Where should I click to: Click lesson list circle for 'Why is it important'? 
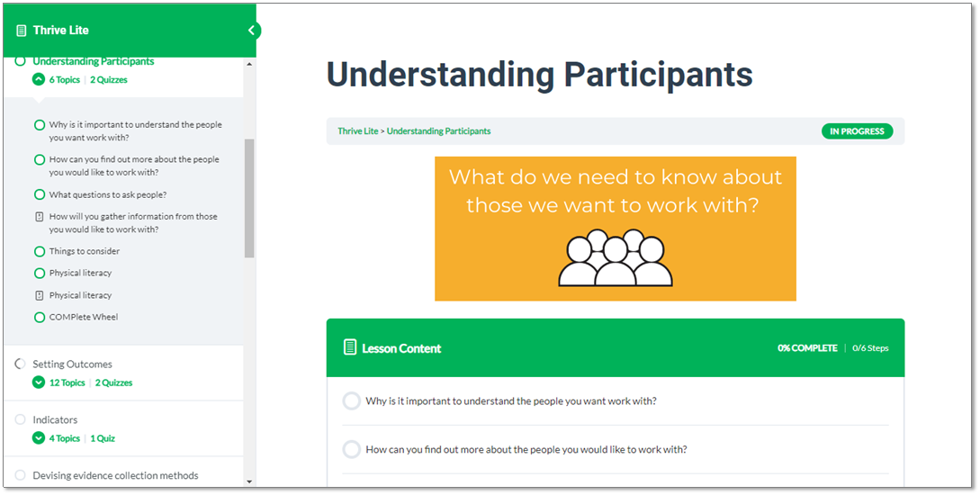coord(352,400)
